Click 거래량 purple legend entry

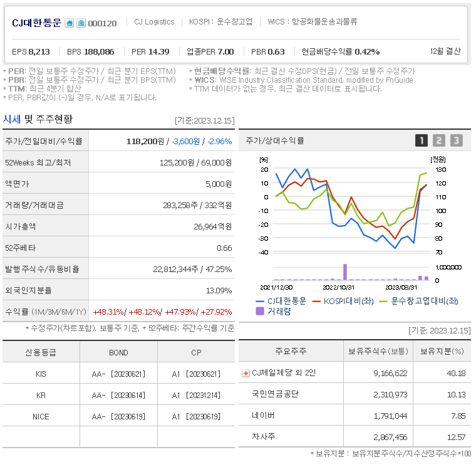coord(274,311)
